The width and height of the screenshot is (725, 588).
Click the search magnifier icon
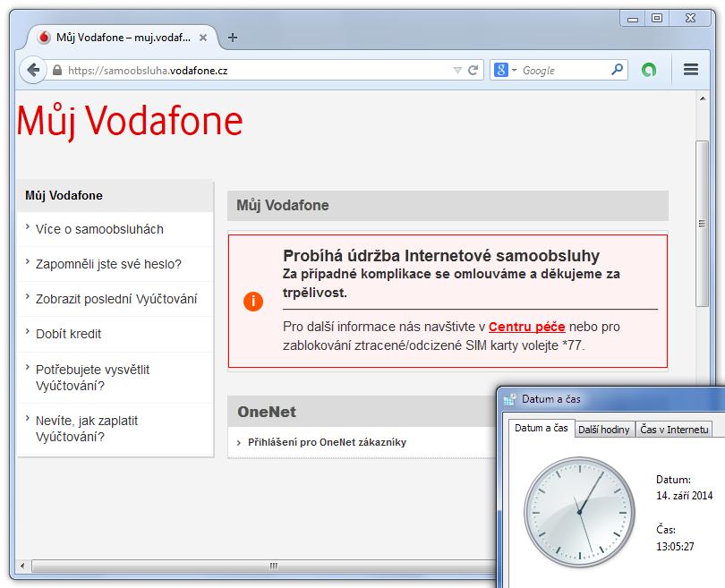click(618, 70)
